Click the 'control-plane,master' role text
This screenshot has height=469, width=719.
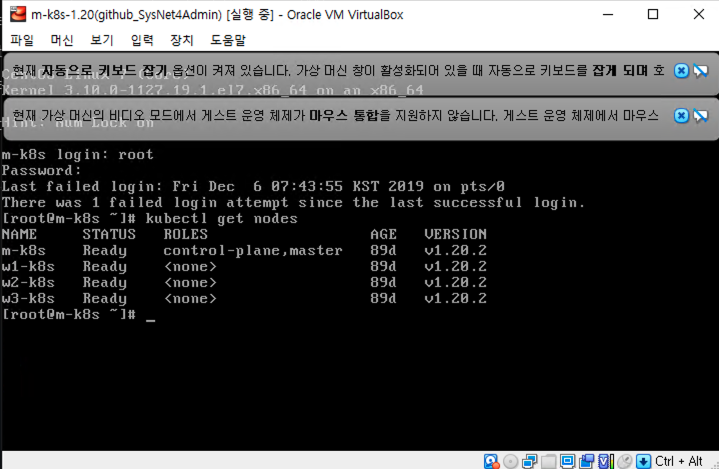click(253, 251)
